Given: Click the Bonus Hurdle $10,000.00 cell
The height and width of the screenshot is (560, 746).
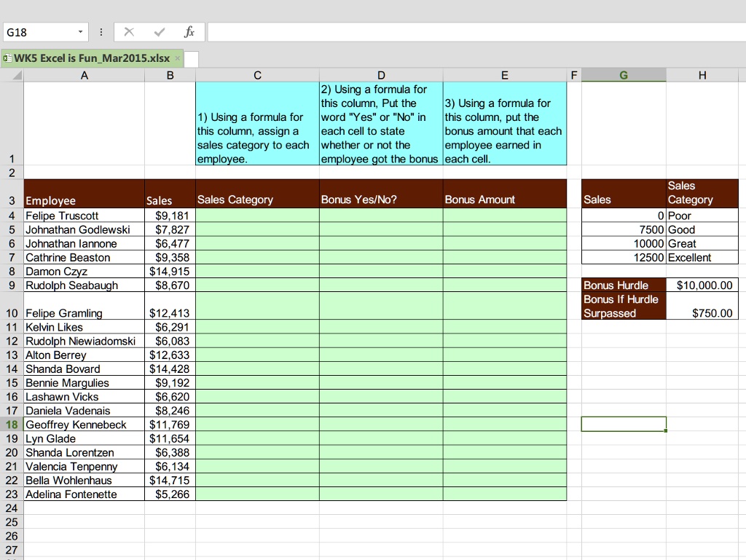Looking at the screenshot, I should (701, 285).
